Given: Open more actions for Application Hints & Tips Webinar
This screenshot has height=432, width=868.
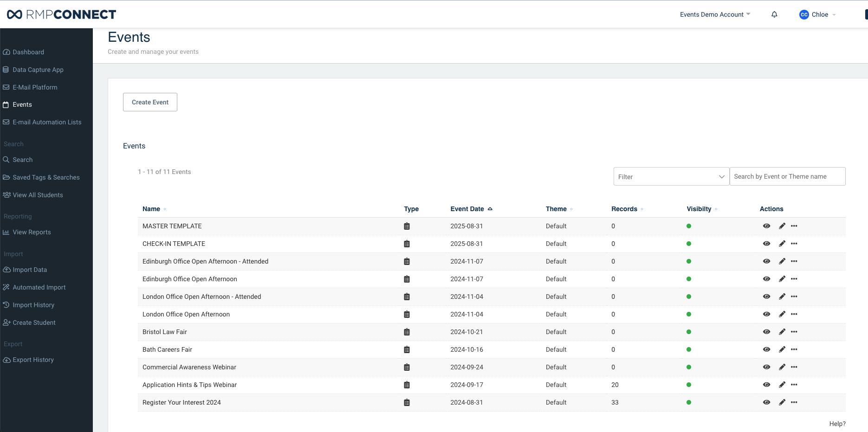Looking at the screenshot, I should pyautogui.click(x=794, y=385).
